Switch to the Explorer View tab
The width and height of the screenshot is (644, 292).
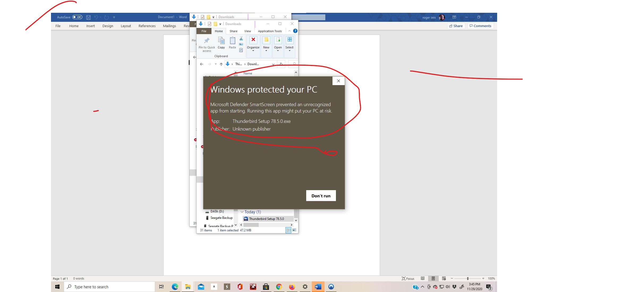click(248, 31)
